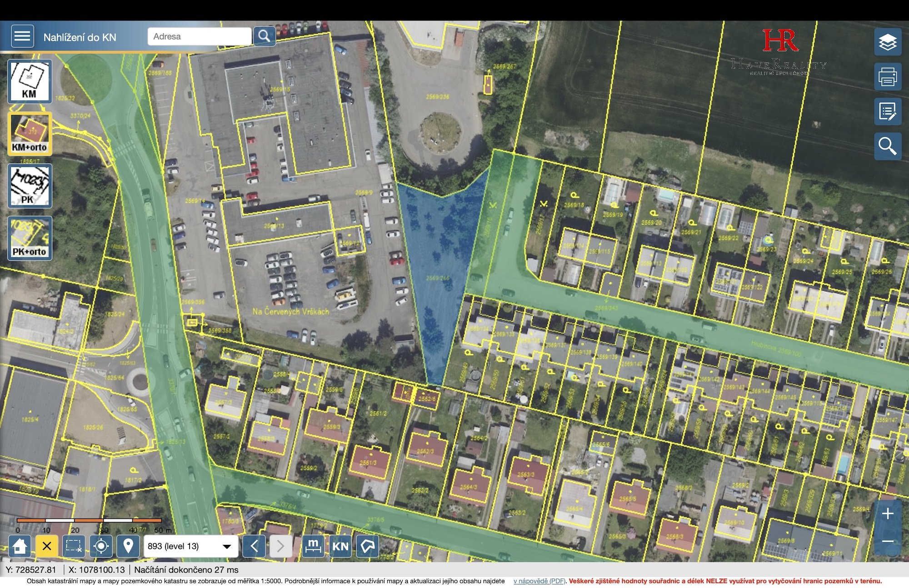Click the map marker pin tool

click(x=128, y=546)
